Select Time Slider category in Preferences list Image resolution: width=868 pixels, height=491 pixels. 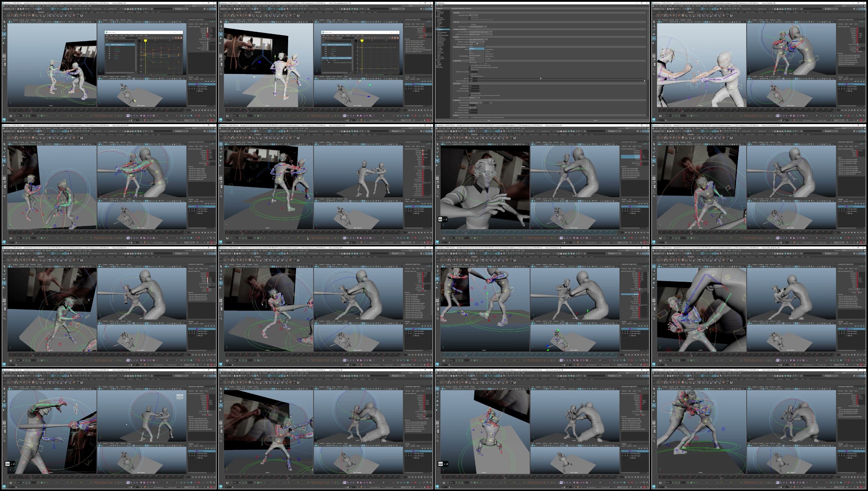[x=440, y=53]
